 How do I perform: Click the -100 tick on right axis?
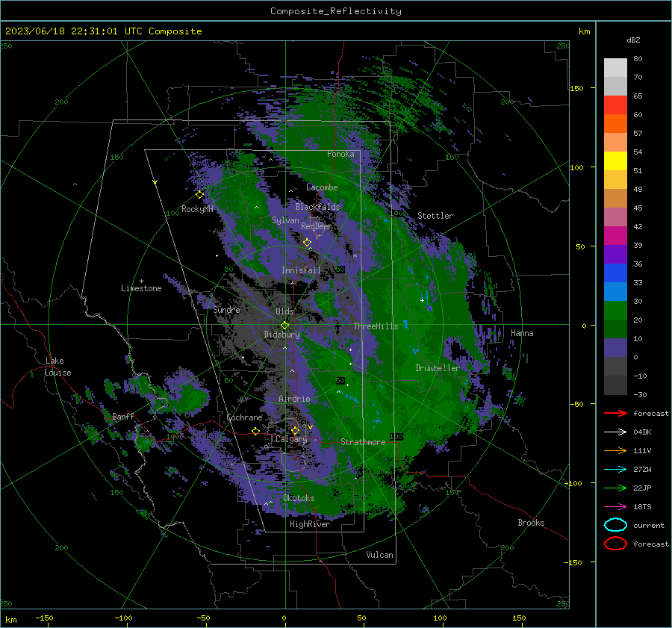click(574, 483)
